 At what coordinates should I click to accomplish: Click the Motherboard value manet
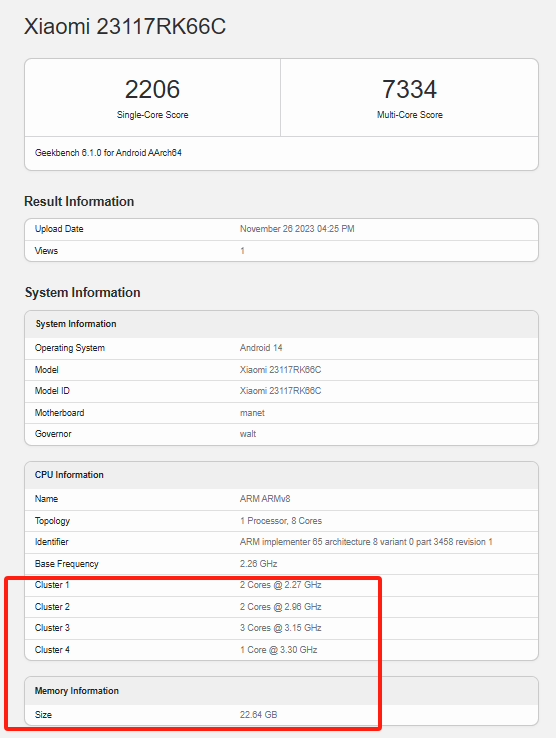[x=252, y=413]
